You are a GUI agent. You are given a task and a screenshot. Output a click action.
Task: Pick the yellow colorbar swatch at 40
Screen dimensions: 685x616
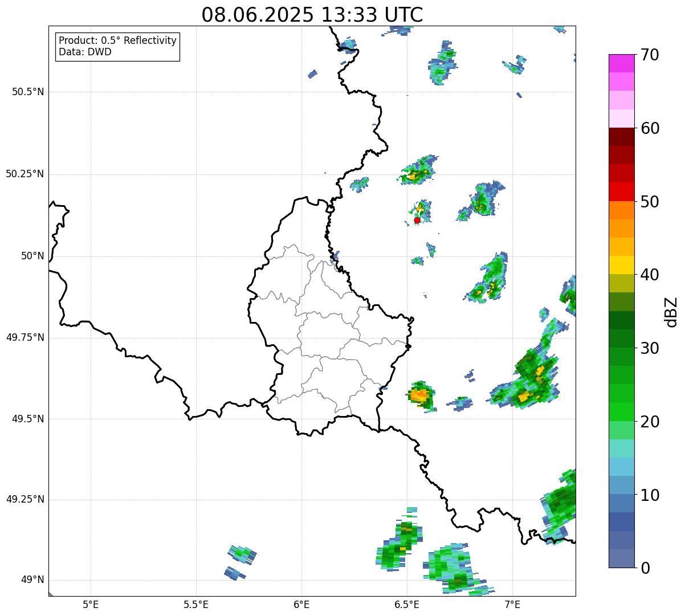(621, 265)
